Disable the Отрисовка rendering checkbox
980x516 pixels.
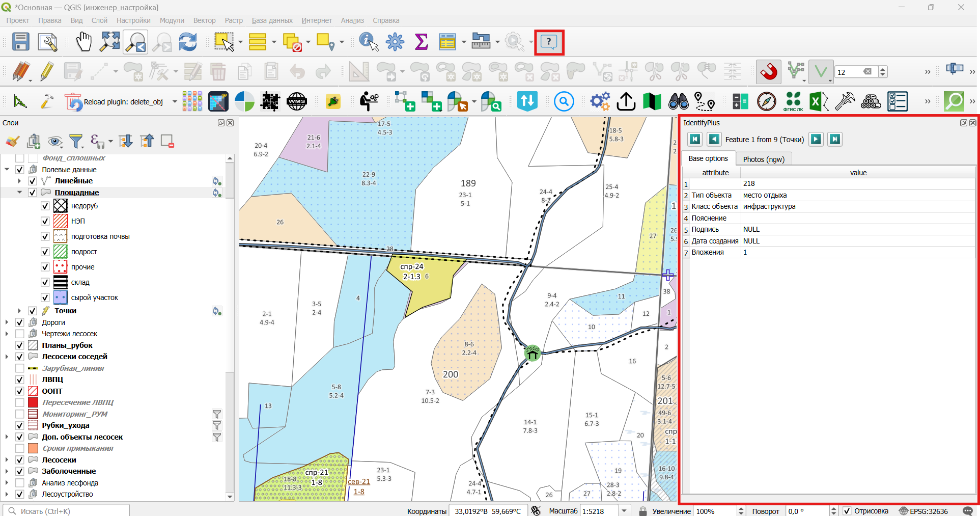click(847, 511)
